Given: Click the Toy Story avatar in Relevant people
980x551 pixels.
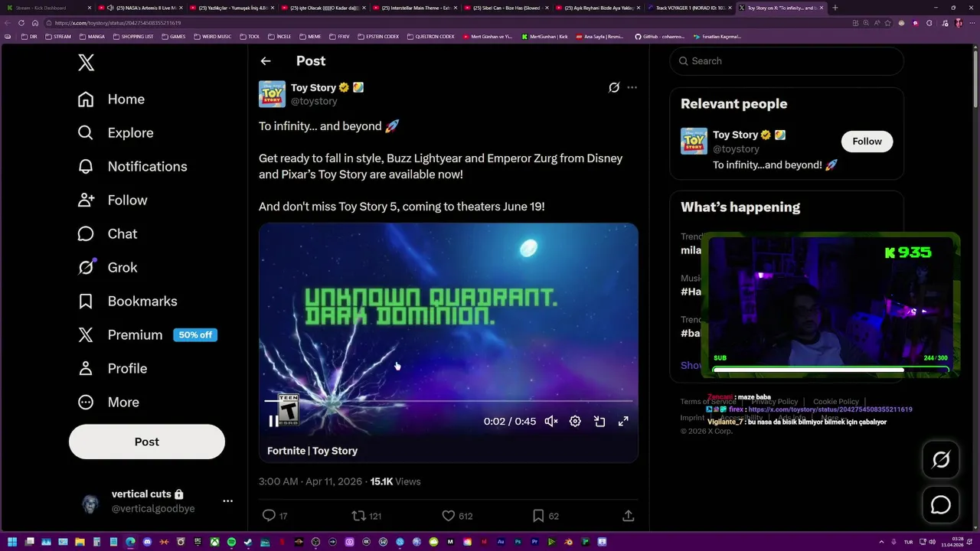Looking at the screenshot, I should coord(694,141).
